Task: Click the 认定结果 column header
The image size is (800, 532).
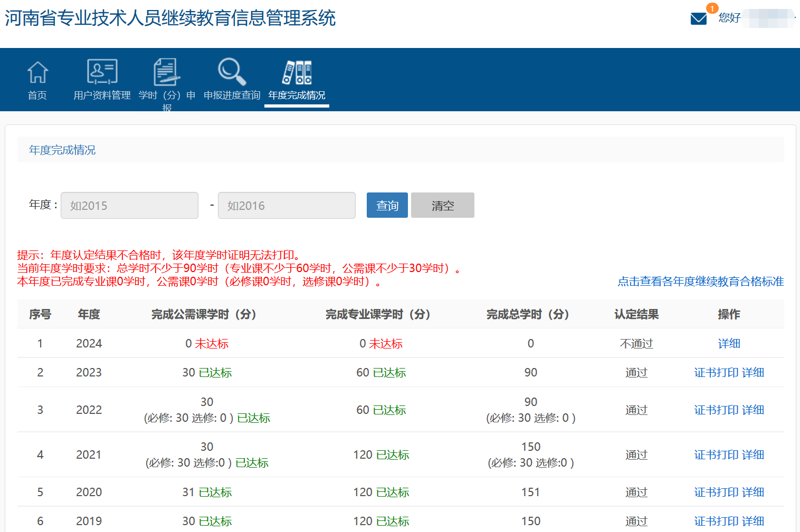Action: pos(636,315)
